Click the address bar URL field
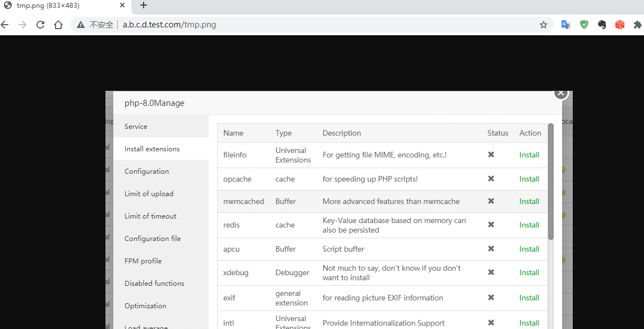 coord(312,25)
